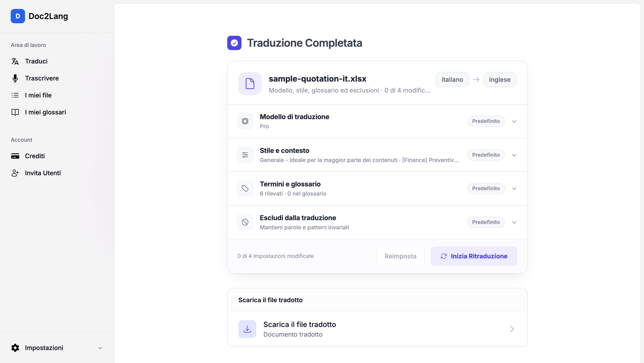Click the microphone icon for Trascrivere
The image size is (644, 363).
coord(15,78)
